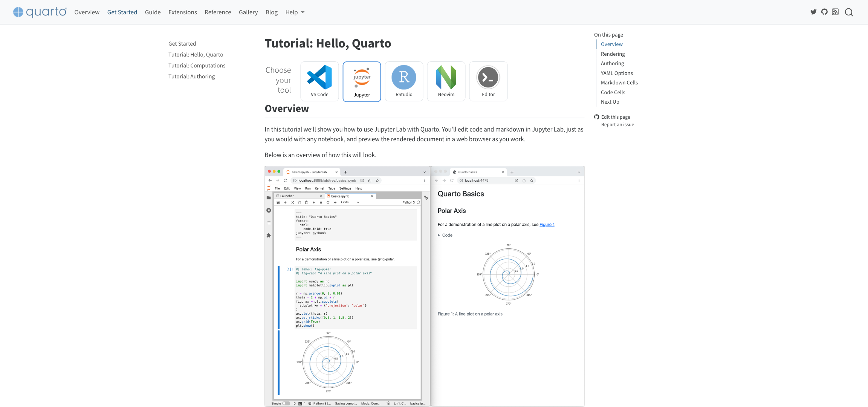
Task: Go to Overview in the top navbar
Action: 87,12
